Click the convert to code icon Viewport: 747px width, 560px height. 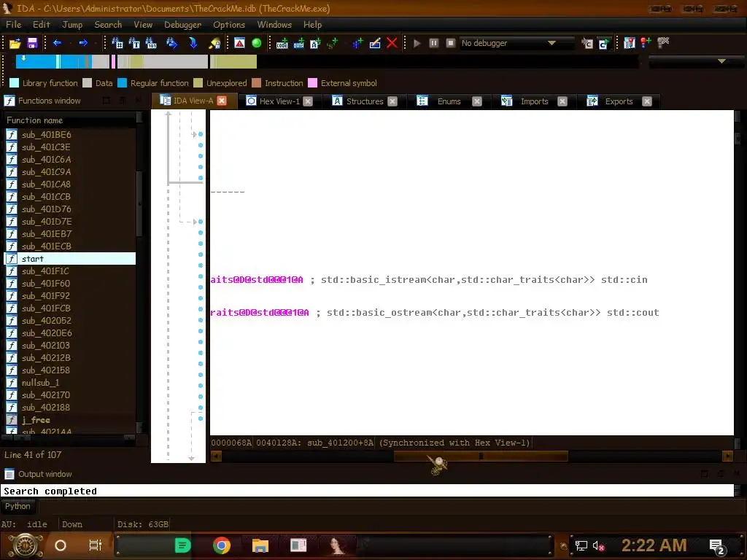pyautogui.click(x=282, y=43)
